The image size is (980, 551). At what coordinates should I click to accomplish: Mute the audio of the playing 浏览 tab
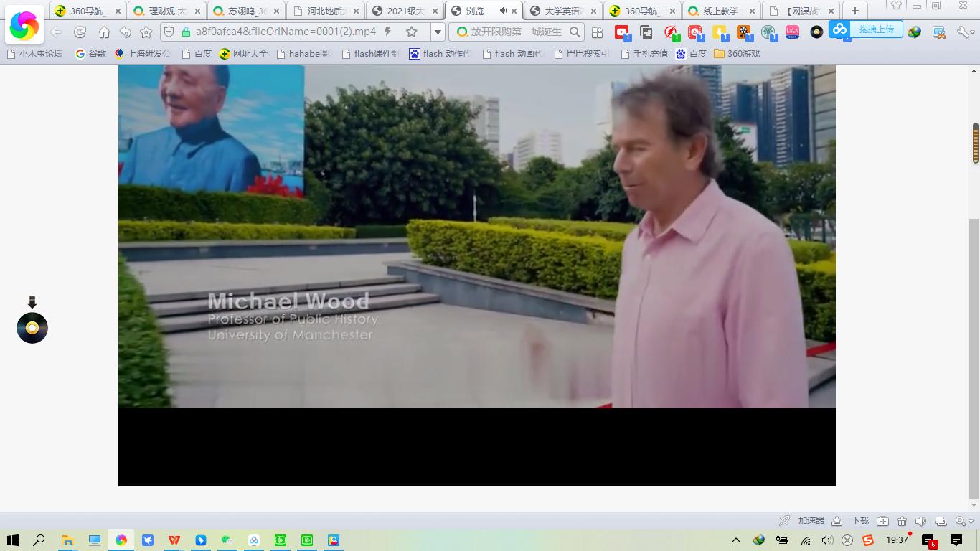pos(503,11)
